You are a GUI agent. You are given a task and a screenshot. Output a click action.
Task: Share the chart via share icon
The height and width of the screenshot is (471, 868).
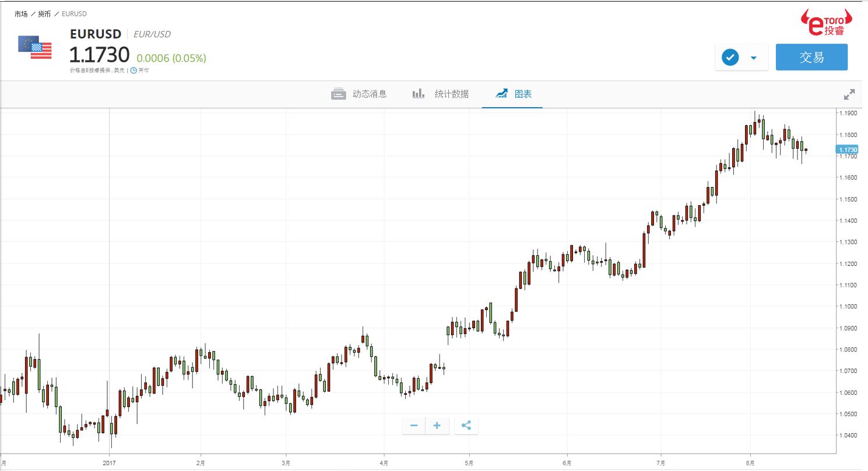pos(466,426)
